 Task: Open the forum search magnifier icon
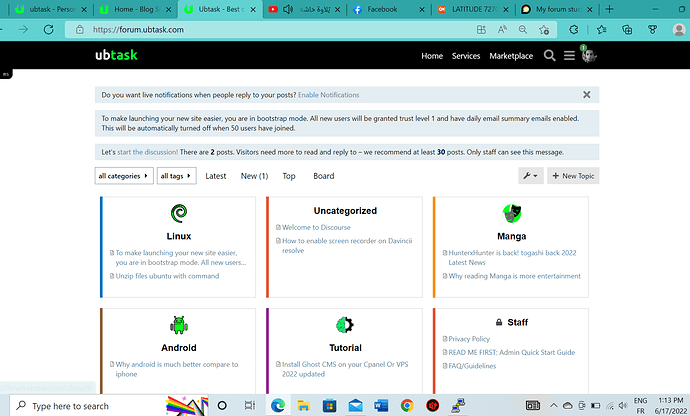click(549, 55)
